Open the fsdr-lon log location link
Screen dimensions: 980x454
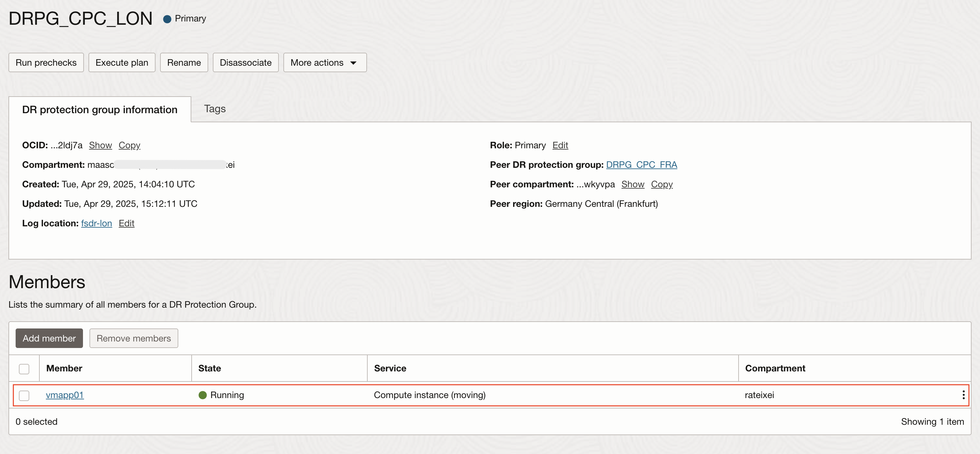click(96, 223)
